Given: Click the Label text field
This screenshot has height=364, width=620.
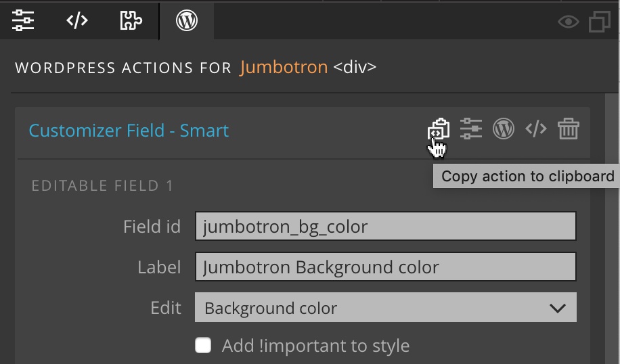Looking at the screenshot, I should [385, 267].
